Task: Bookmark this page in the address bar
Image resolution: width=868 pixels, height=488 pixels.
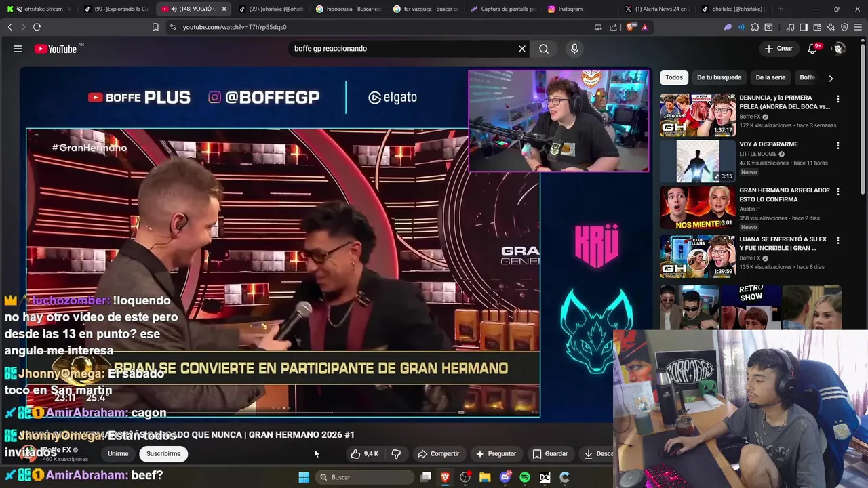Action: (x=155, y=27)
